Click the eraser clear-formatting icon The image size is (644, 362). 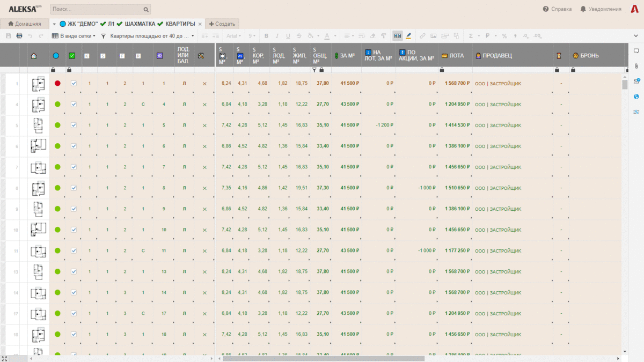pyautogui.click(x=373, y=36)
